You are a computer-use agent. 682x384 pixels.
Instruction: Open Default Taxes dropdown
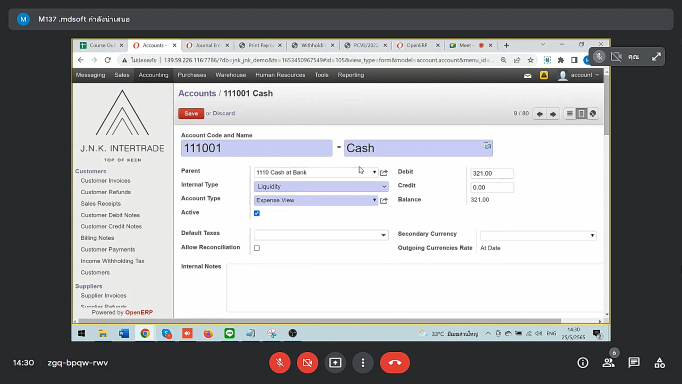383,235
